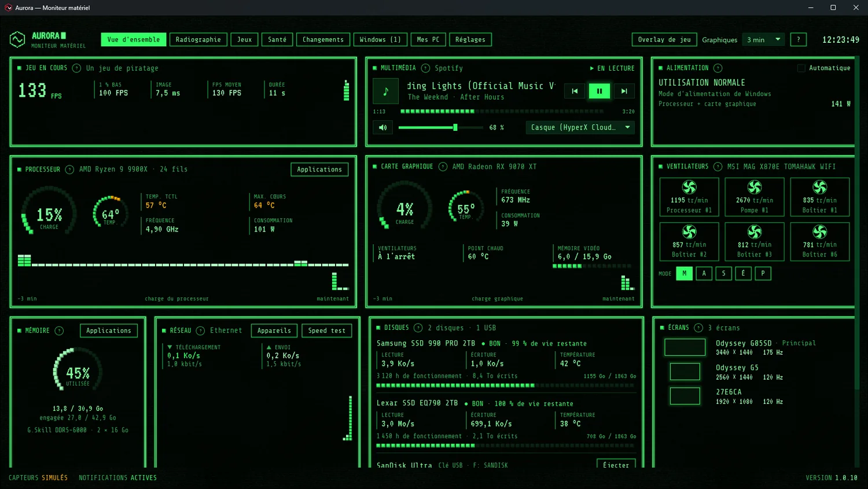This screenshot has height=489, width=868.
Task: Click the 27E6CA monitor thumbnail
Action: tap(685, 396)
